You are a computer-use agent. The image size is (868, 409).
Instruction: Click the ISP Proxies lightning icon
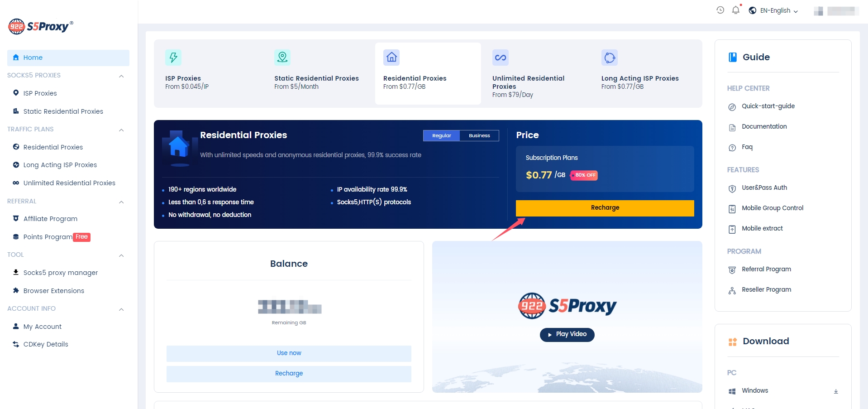pyautogui.click(x=173, y=58)
